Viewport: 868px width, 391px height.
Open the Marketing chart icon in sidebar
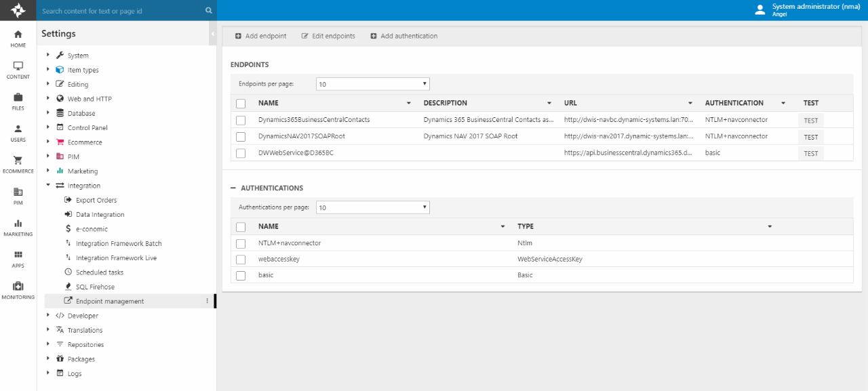[x=18, y=224]
